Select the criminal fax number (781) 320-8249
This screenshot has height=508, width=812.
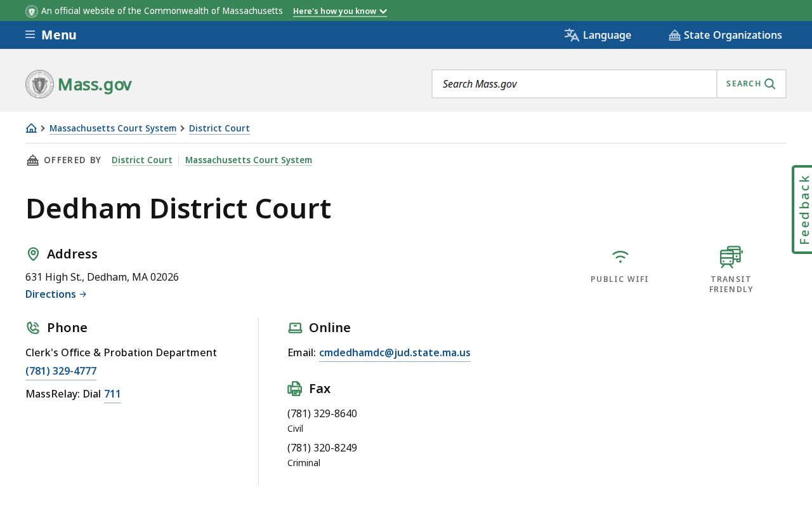(x=322, y=448)
